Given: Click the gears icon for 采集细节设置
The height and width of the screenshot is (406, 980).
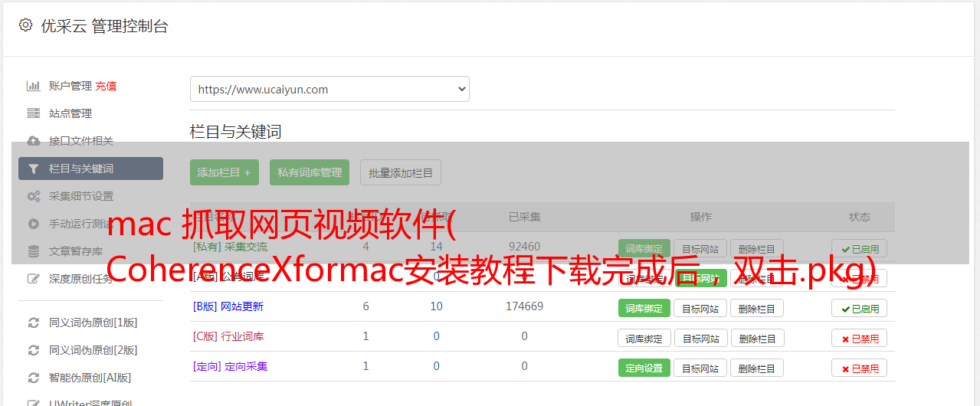Looking at the screenshot, I should click(x=34, y=196).
